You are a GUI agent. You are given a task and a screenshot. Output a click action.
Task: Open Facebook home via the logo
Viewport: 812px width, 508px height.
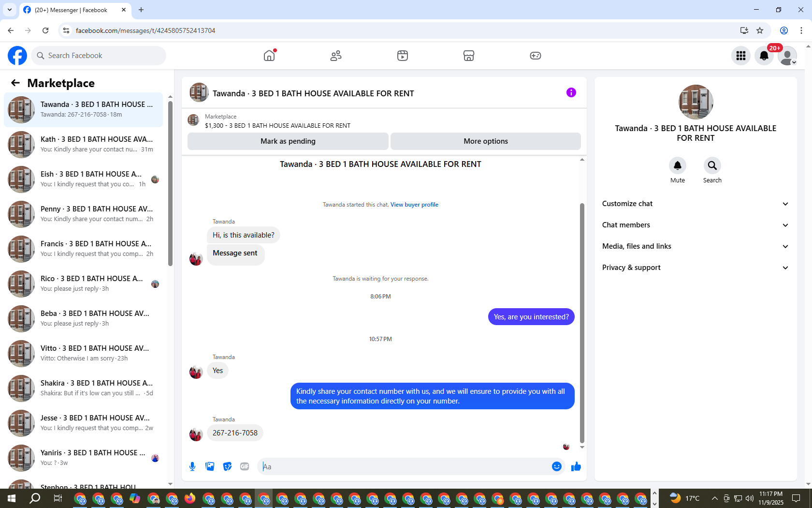[x=17, y=56]
